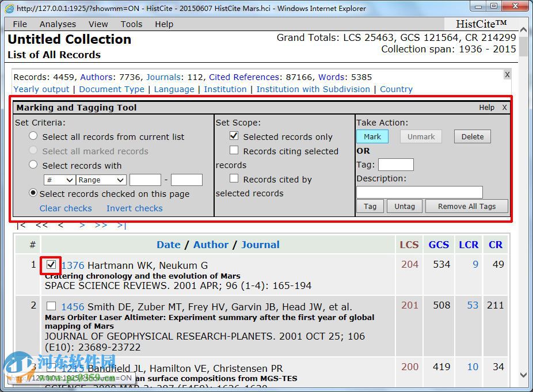Screen dimensions: 533x392
Task: Skip backward with double left arrows
Action: pos(41,225)
